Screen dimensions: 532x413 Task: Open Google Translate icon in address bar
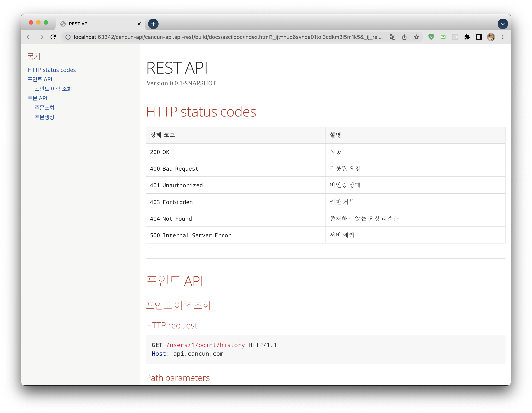point(392,37)
